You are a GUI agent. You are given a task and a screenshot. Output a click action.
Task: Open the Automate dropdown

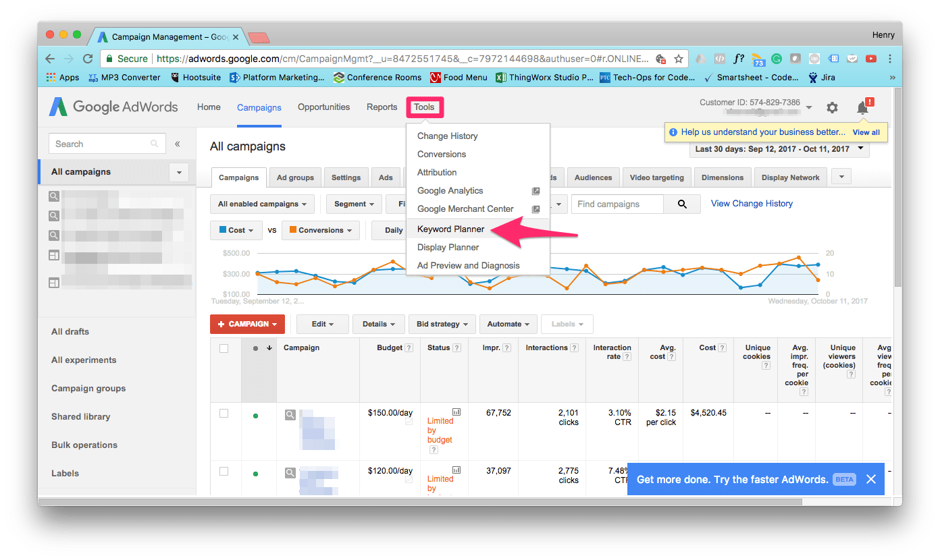tap(508, 324)
